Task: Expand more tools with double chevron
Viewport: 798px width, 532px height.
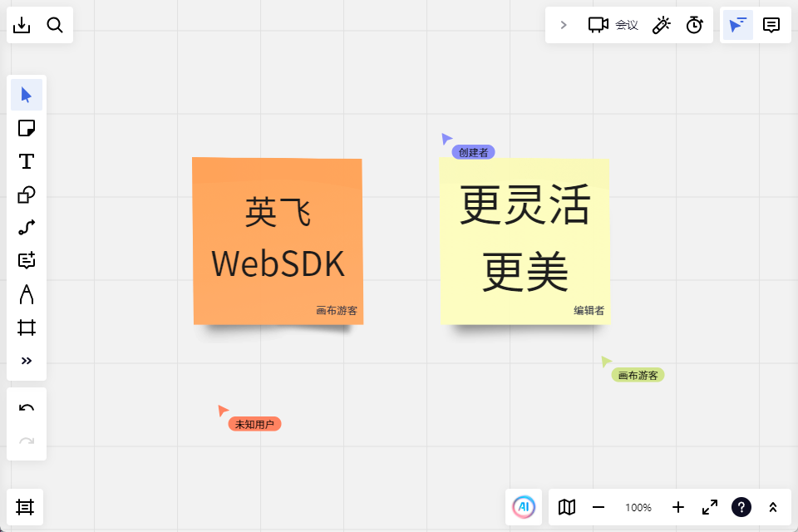Action: (x=27, y=361)
